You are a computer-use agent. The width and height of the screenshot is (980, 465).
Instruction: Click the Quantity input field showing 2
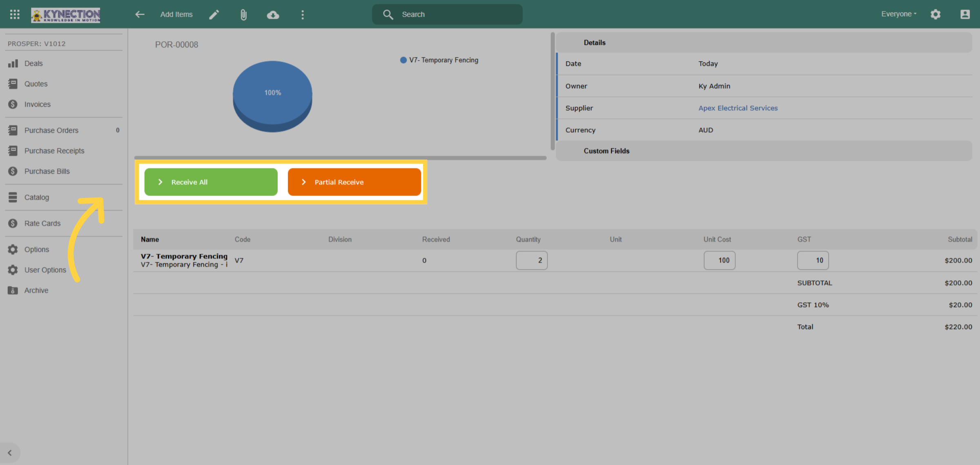coord(531,260)
